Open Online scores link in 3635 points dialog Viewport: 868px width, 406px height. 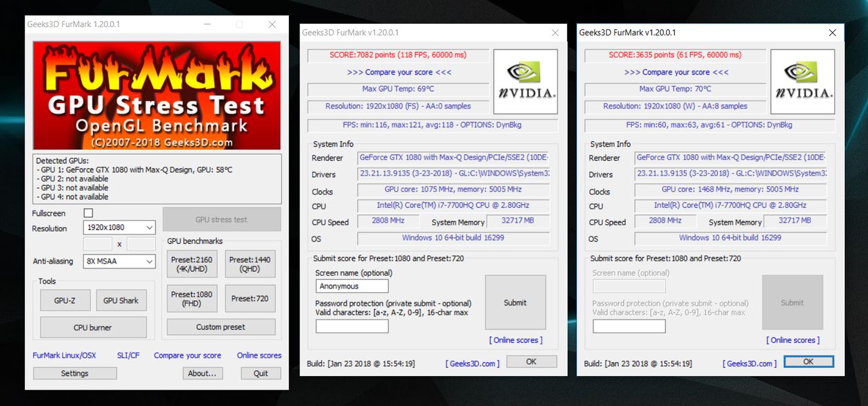tap(793, 340)
